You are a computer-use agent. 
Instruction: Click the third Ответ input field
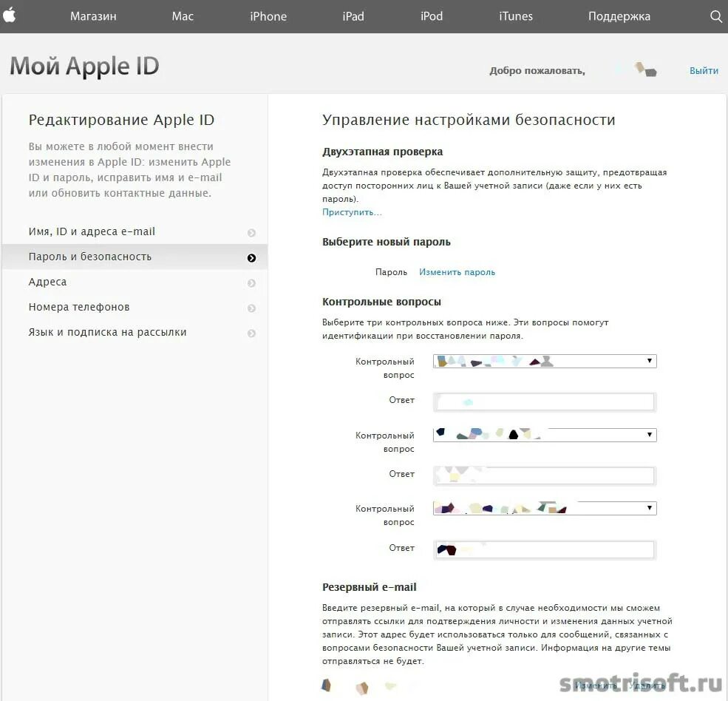point(544,549)
